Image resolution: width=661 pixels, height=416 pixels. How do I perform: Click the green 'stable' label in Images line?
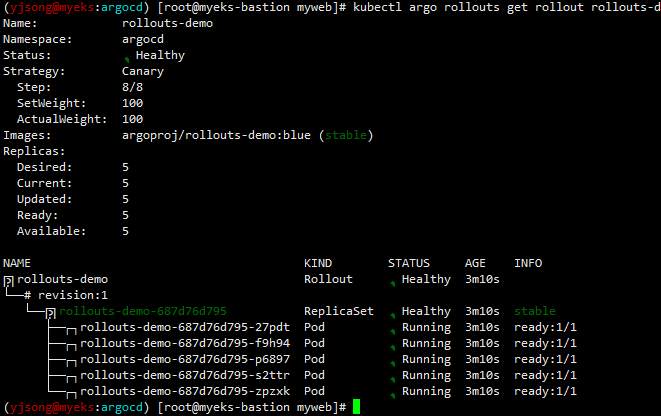[x=346, y=135]
